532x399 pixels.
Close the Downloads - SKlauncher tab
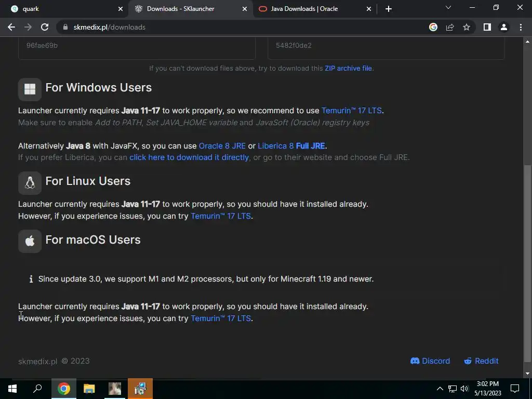pos(245,9)
